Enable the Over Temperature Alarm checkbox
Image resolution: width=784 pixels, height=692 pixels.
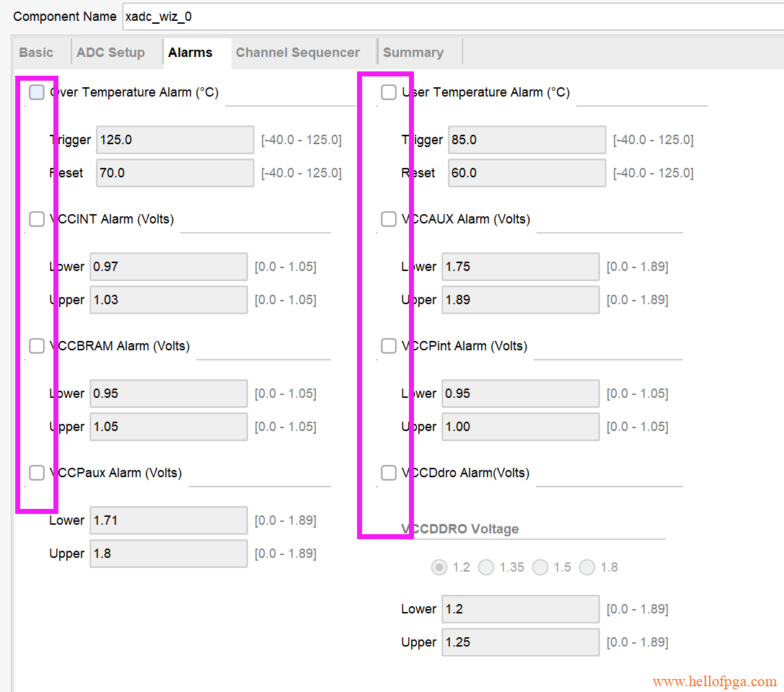click(x=37, y=92)
